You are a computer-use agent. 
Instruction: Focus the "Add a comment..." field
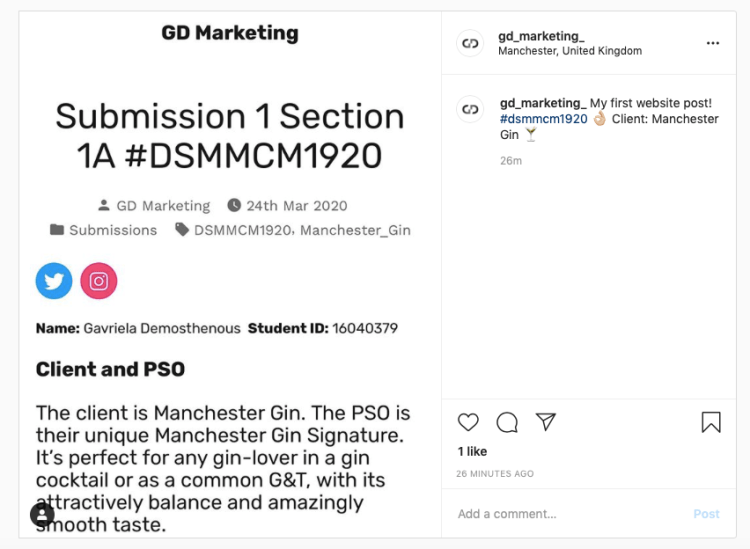pos(570,514)
